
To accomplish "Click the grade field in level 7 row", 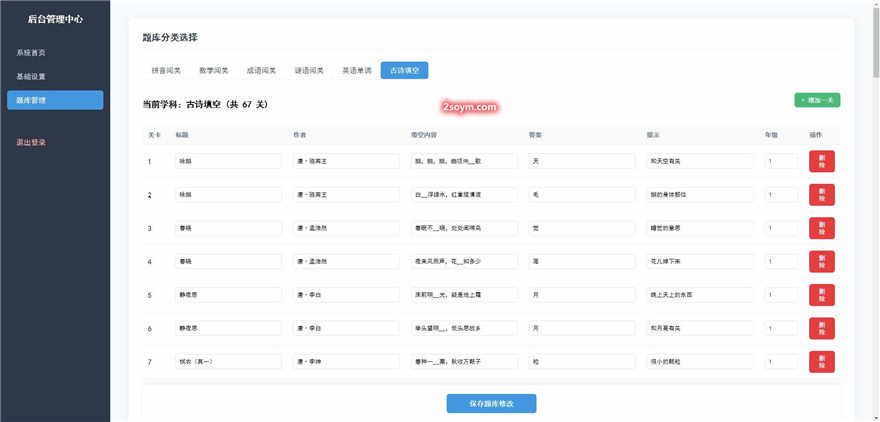I will 781,361.
